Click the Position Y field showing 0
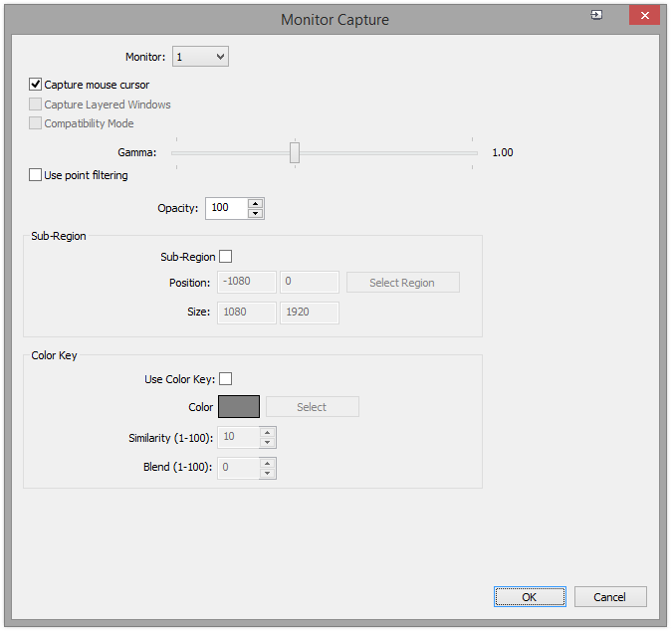Viewport: 672px width, 631px height. (x=310, y=282)
